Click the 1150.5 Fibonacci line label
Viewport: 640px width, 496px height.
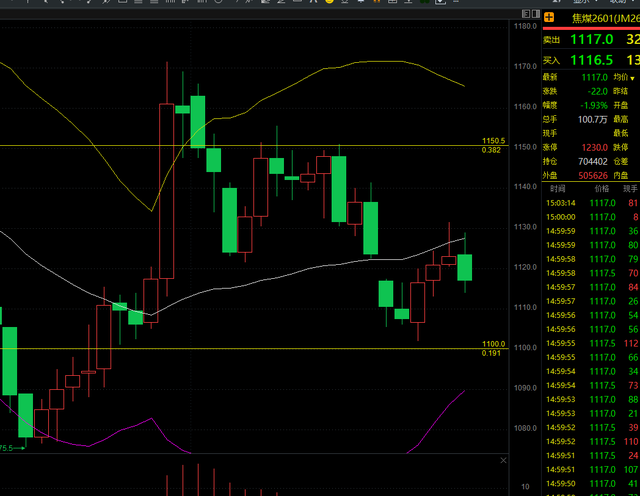(x=493, y=141)
